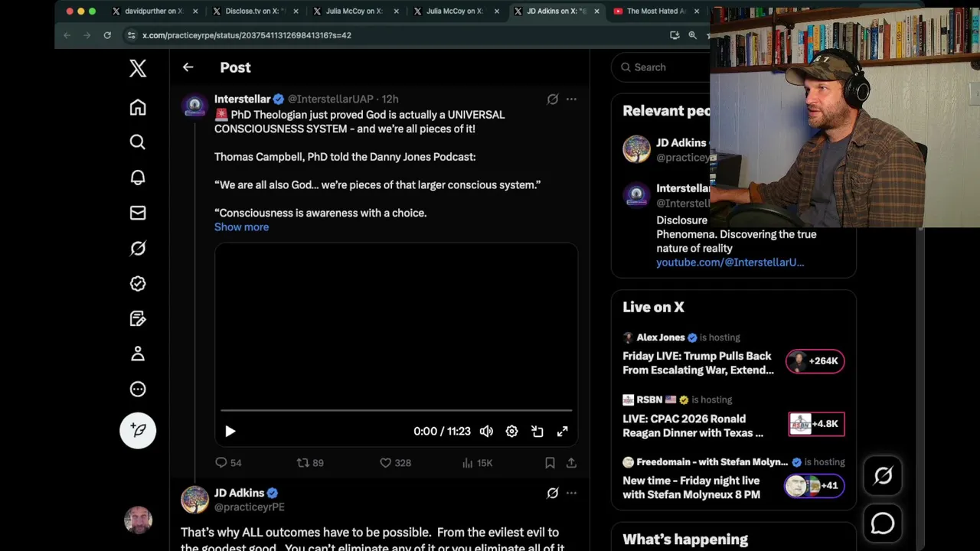Viewport: 980px width, 551px height.
Task: Open Grok explain on Interstellar post
Action: coord(552,99)
